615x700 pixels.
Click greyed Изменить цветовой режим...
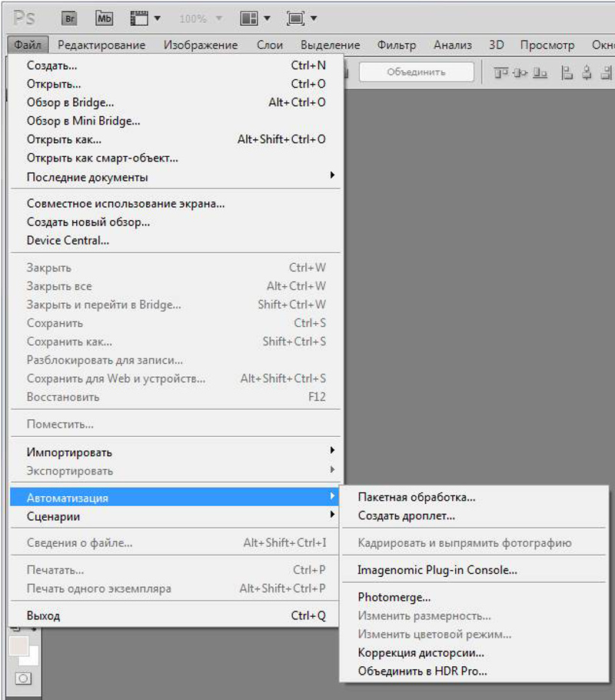474,635
